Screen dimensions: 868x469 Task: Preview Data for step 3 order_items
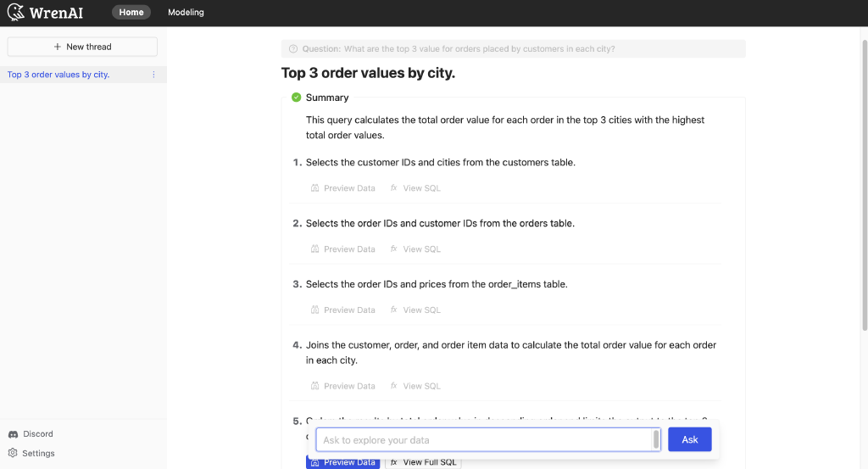coord(342,310)
